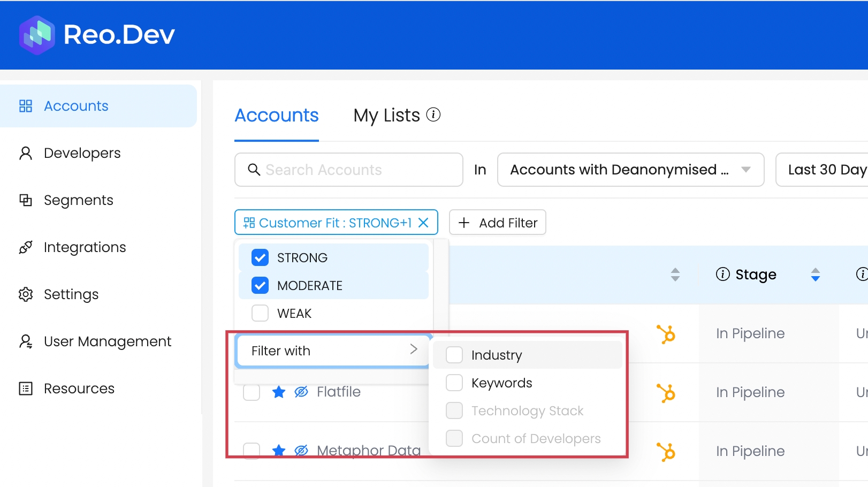The width and height of the screenshot is (868, 487).
Task: Enable the WEAK customer fit checkbox
Action: point(260,314)
